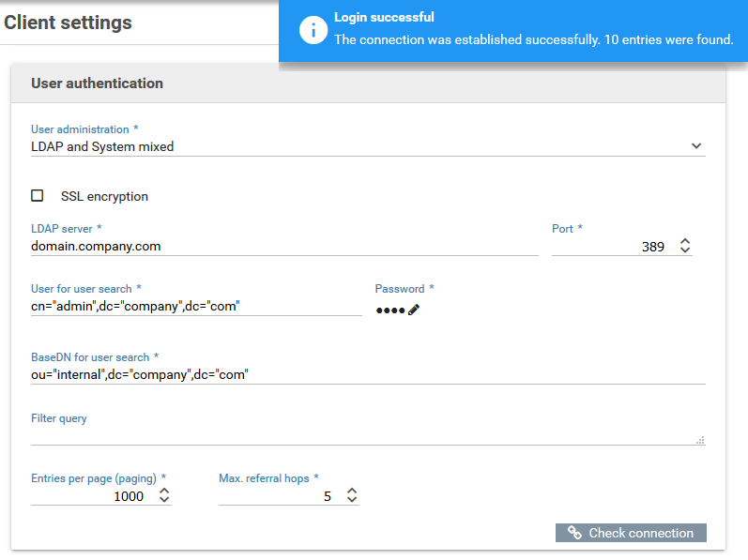Click the password edit pencil icon

coord(414,310)
